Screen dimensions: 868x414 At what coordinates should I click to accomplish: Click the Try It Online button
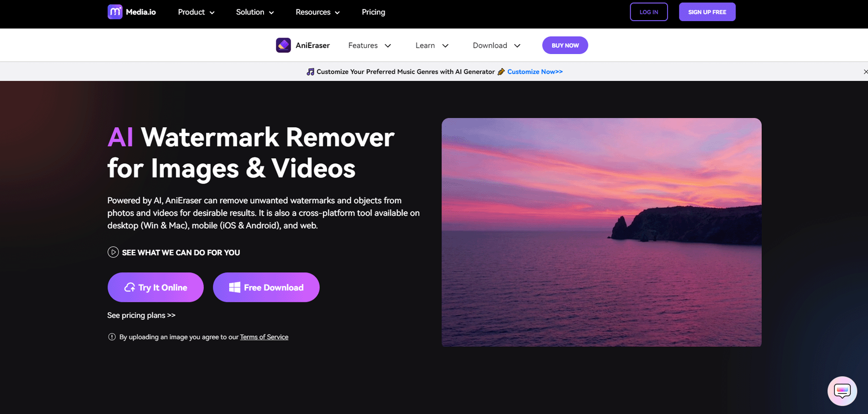pyautogui.click(x=156, y=287)
